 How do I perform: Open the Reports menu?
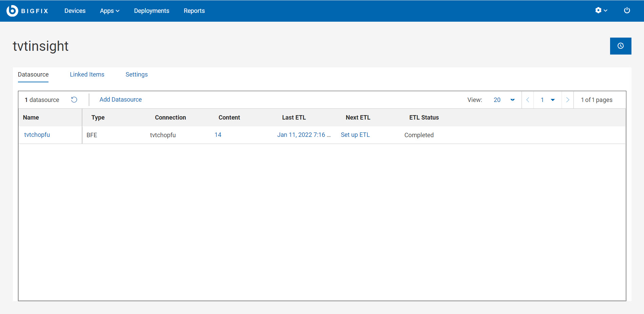(x=194, y=11)
